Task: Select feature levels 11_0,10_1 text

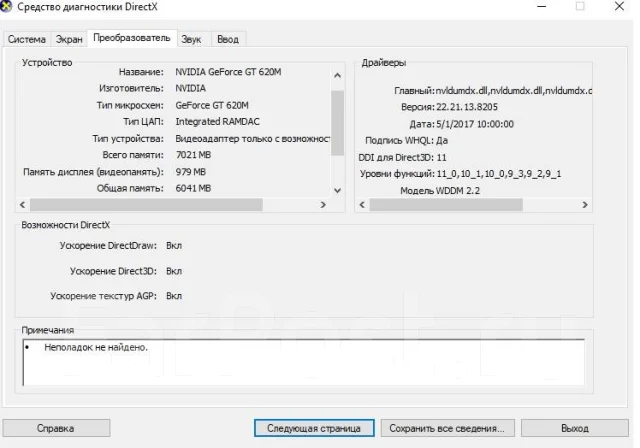Action: coord(499,174)
